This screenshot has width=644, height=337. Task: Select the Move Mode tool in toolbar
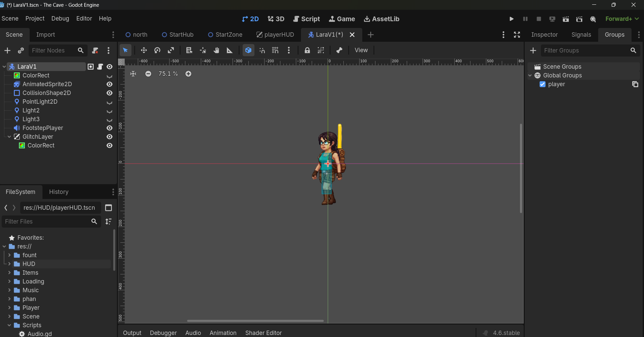pyautogui.click(x=144, y=50)
